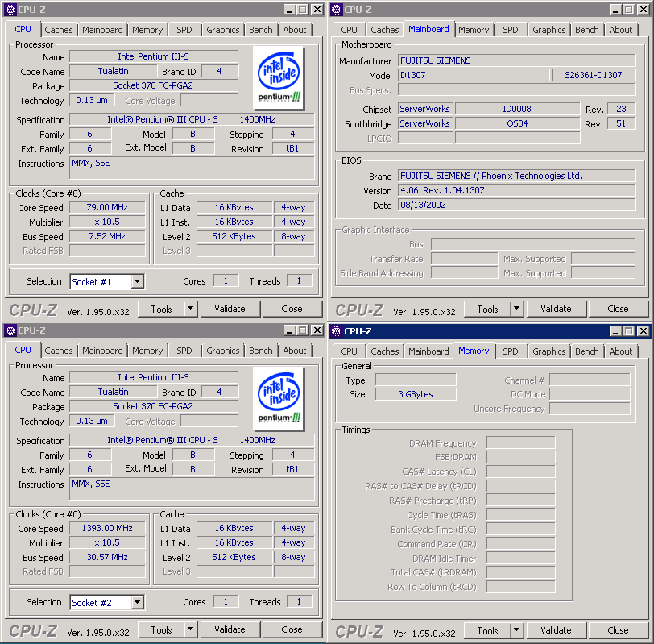The height and width of the screenshot is (644, 654).
Task: Open SPD tab in Socket #1 window
Action: point(184,30)
